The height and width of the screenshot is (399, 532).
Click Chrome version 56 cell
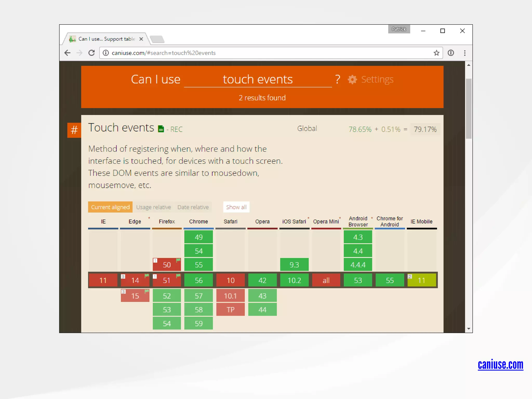(x=198, y=280)
